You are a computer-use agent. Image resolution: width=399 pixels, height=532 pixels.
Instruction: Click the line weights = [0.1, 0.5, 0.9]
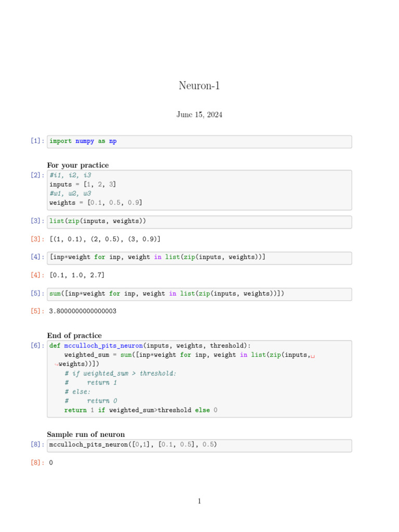[x=96, y=203]
